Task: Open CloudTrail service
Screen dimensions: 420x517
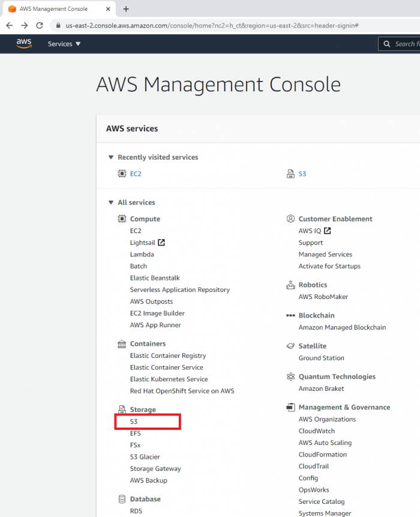Action: (x=314, y=466)
